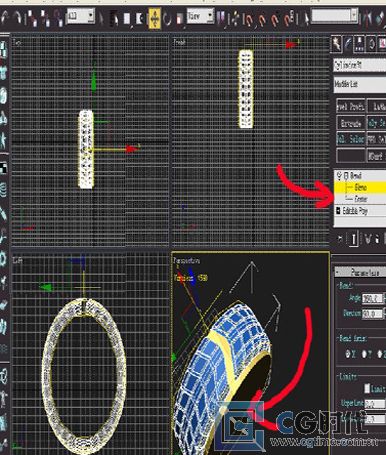Select the Select Object arrow tool
The height and width of the screenshot is (455, 386).
tap(101, 18)
